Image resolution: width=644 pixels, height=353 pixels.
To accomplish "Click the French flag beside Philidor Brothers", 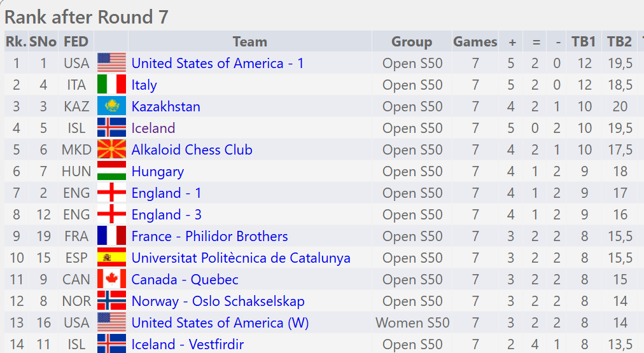I will [111, 236].
